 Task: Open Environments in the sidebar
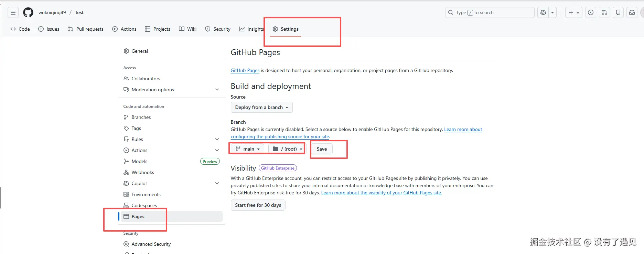pos(146,194)
